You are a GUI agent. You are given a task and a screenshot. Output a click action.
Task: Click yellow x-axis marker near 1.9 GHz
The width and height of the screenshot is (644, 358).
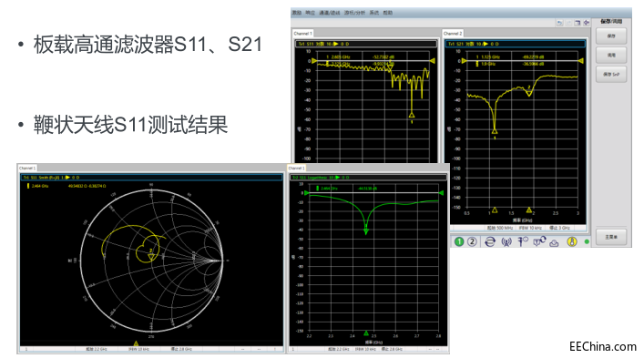(x=529, y=210)
